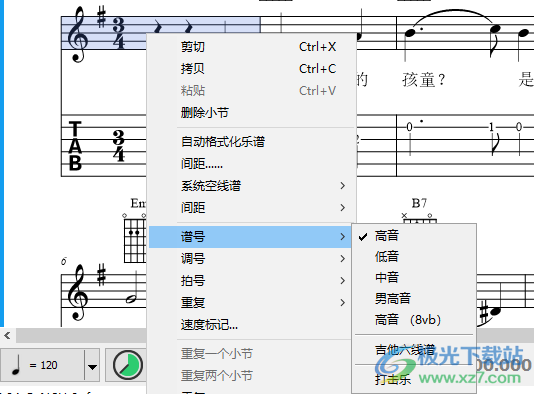Select 高音 treble clef option
Viewport: 534px width, 394px height.
point(414,236)
